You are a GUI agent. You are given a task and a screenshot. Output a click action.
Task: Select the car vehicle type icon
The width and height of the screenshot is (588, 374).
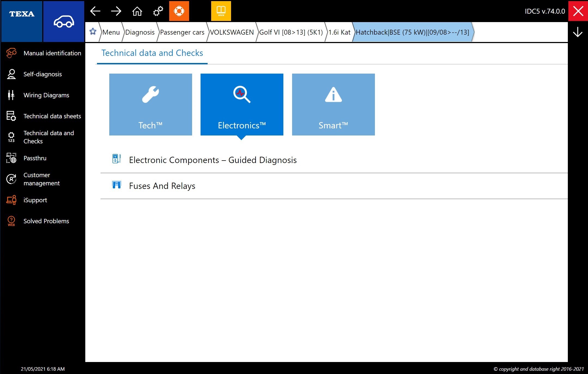[x=64, y=21]
